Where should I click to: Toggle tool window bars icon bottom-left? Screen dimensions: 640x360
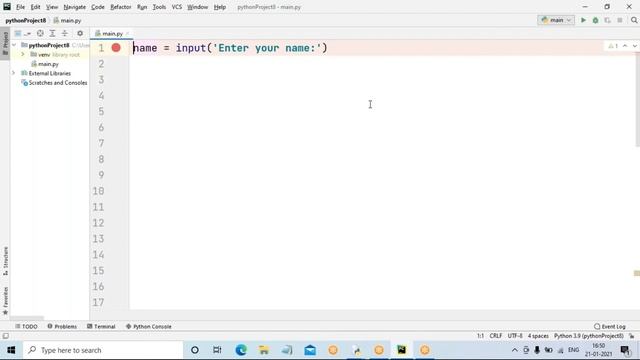[6, 336]
